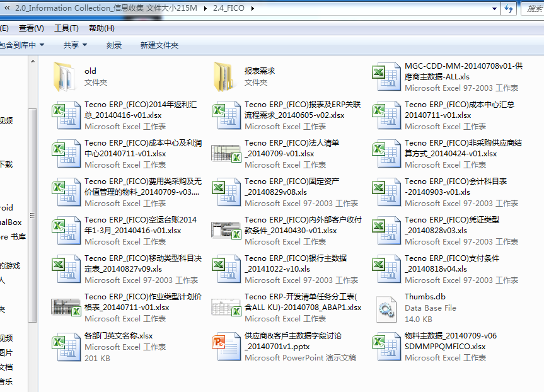Select the 物料主数据_20140709-v06 xlsx icon
Image resolution: width=544 pixels, height=392 pixels.
click(386, 347)
